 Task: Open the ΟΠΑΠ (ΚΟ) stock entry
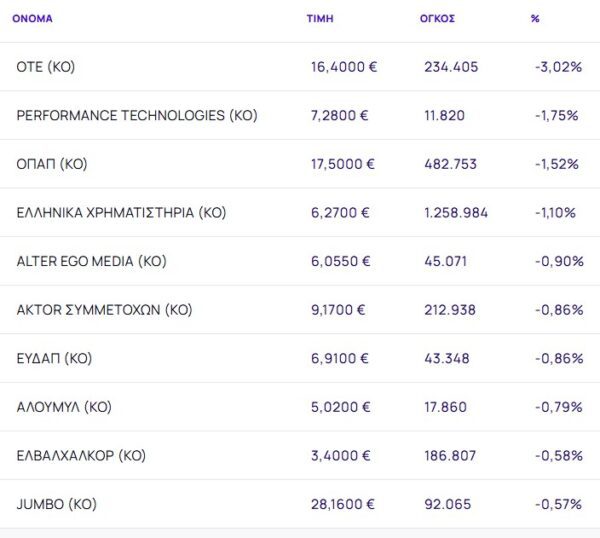tap(52, 164)
